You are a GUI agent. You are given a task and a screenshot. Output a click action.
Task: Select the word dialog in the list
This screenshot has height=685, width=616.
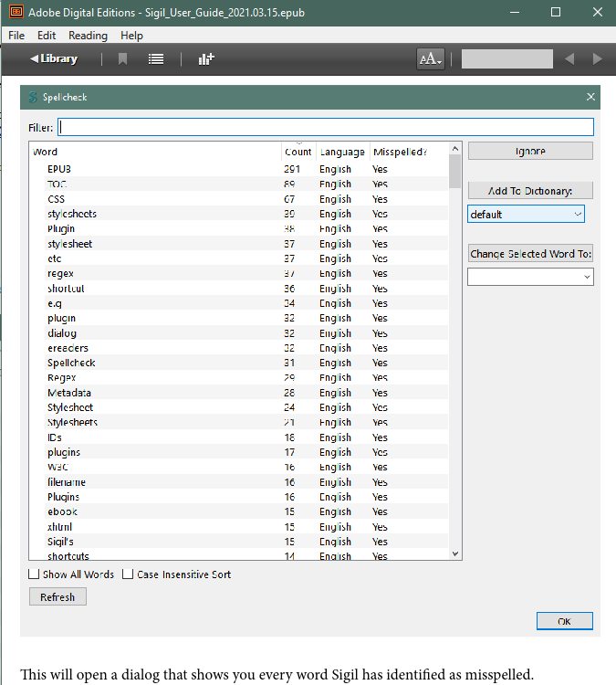(62, 333)
